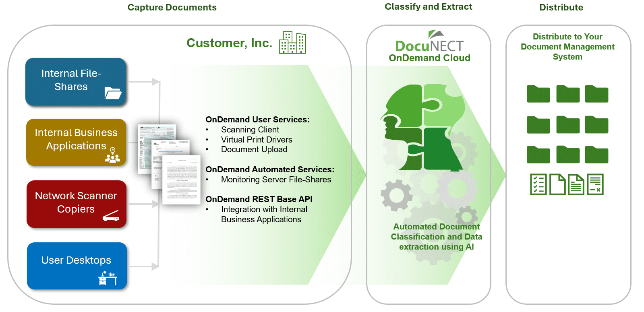Viewport: 644px width, 312px height.
Task: Click the checklist document icon
Action: (538, 184)
